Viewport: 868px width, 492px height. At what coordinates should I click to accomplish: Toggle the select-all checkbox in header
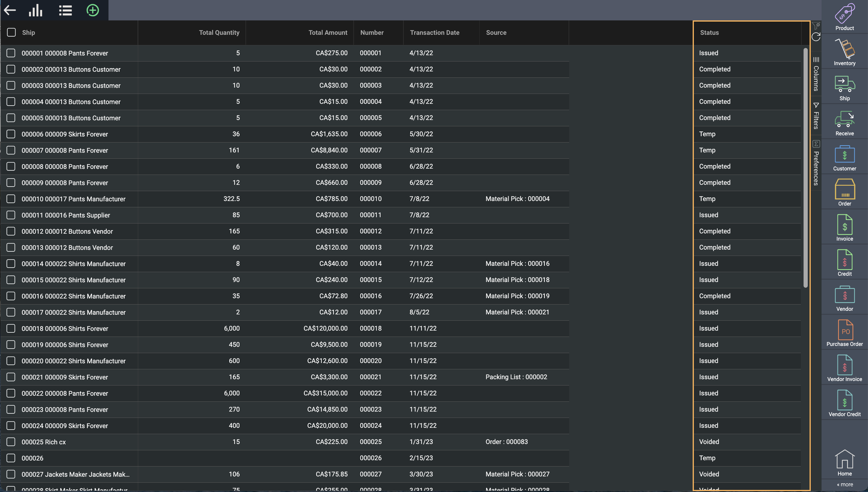(x=11, y=32)
